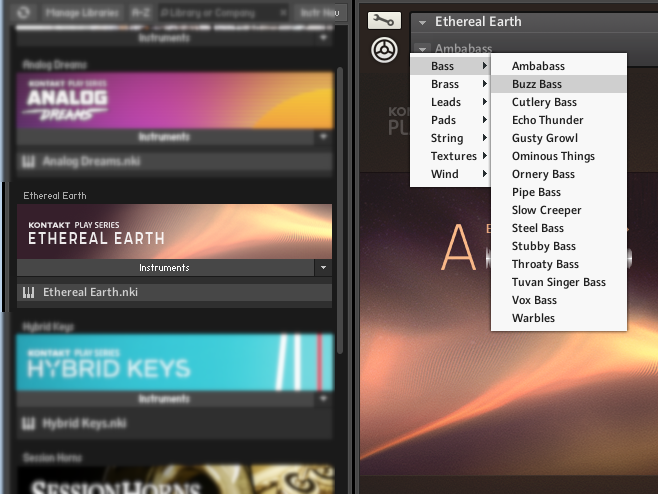
Task: Select the Pipe Bass preset
Action: pyautogui.click(x=559, y=192)
